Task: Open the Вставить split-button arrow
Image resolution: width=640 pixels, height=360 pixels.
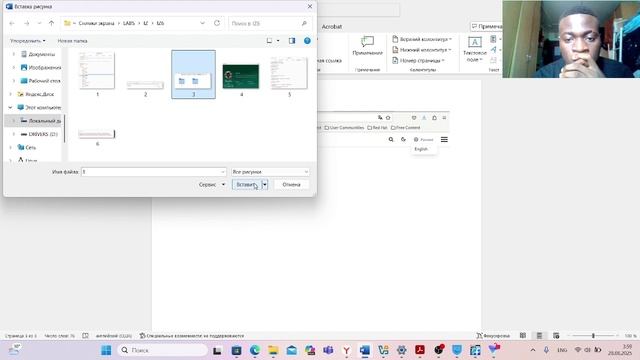Action: [265, 184]
